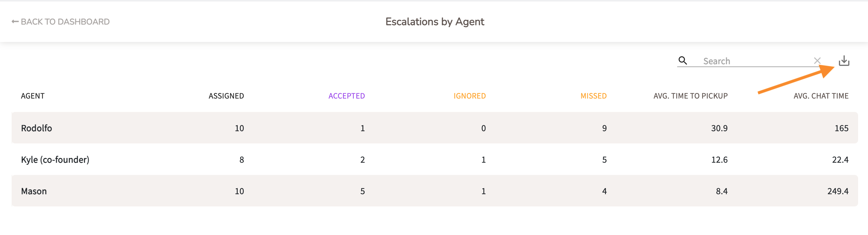Sort by the Assigned column header
The height and width of the screenshot is (235, 868).
click(226, 96)
